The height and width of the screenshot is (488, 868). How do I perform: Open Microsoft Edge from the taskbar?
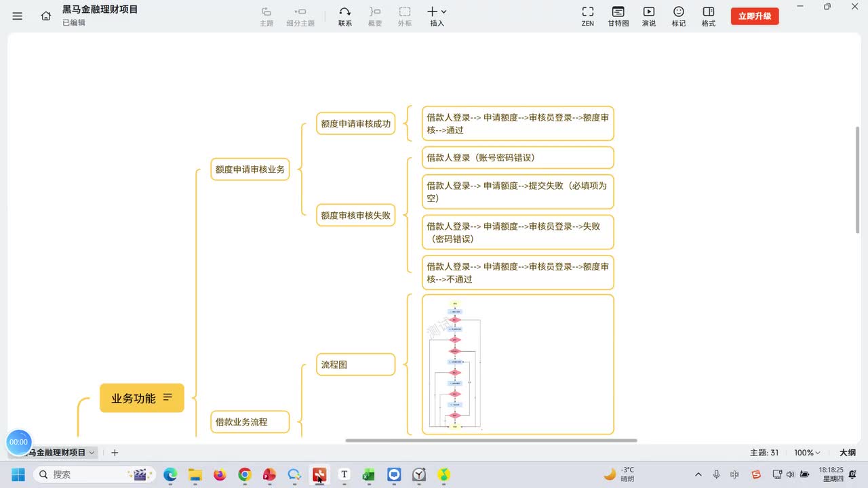tap(170, 474)
